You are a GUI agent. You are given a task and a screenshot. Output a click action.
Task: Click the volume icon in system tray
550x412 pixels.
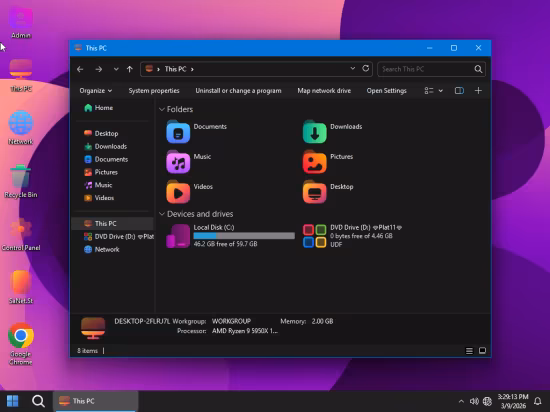point(474,401)
